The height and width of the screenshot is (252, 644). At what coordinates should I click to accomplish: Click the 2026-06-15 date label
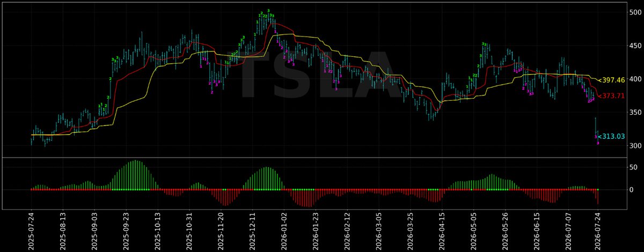point(537,231)
